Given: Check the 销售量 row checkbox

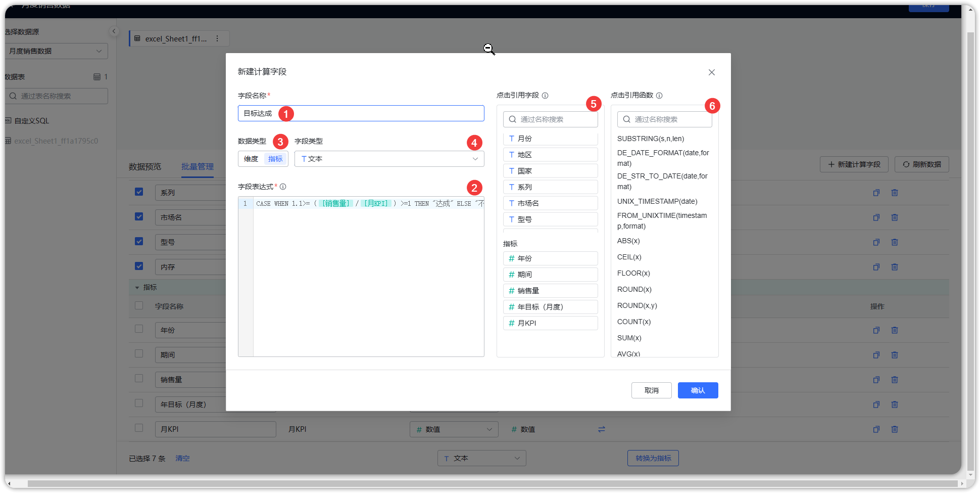Looking at the screenshot, I should tap(139, 378).
